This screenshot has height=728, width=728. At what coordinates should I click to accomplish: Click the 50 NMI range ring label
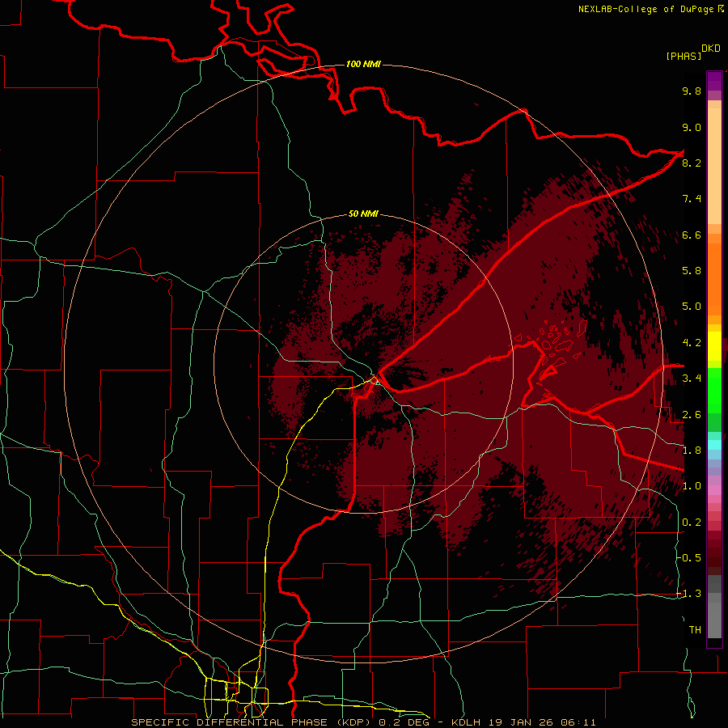point(363,214)
